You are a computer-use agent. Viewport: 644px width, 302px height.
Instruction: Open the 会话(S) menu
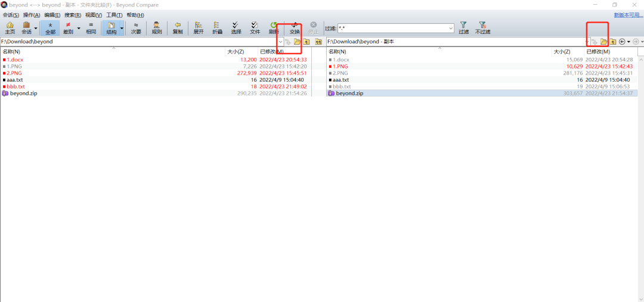(11, 15)
